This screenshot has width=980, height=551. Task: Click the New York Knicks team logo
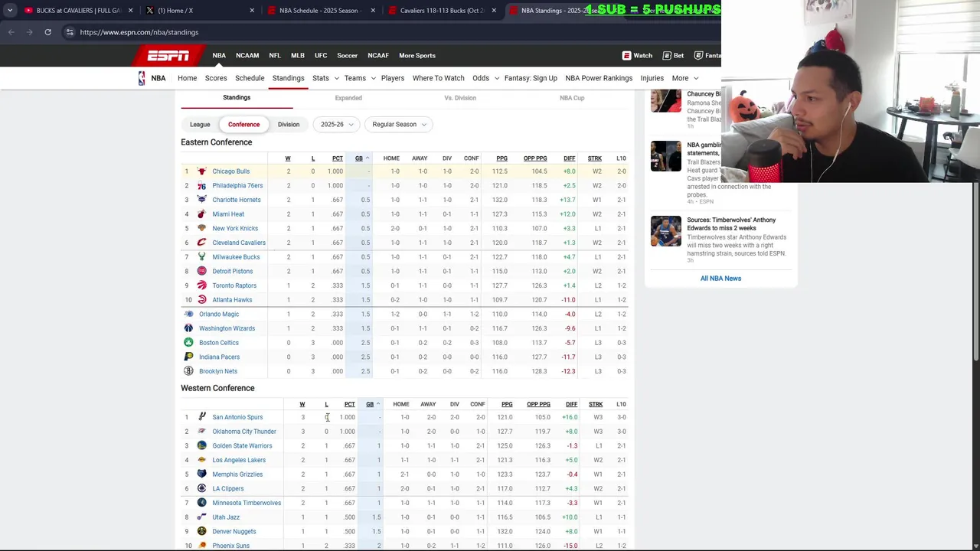(x=201, y=228)
